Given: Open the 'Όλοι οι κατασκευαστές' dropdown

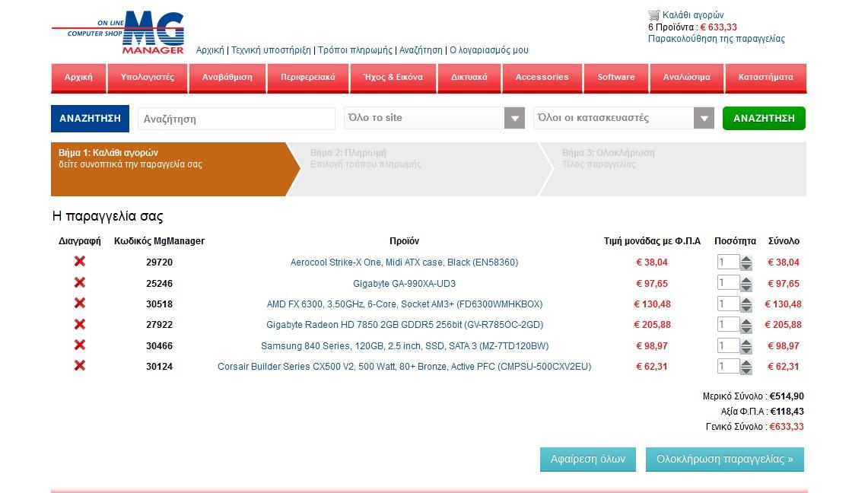Looking at the screenshot, I should 624,118.
